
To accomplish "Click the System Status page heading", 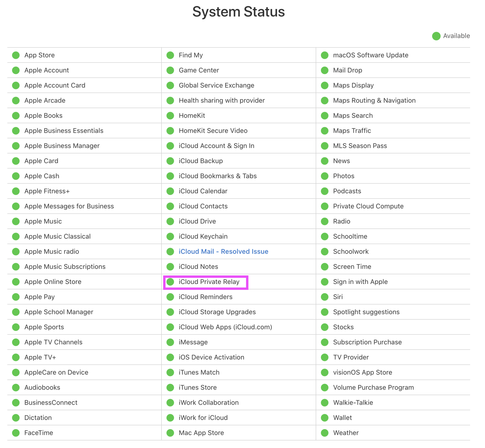I will [x=239, y=12].
